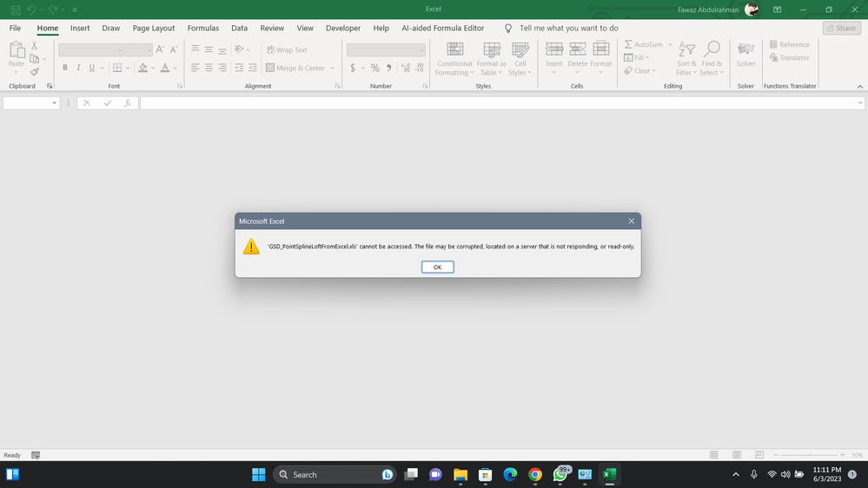Screen dimensions: 868x488
Task: Go to the Page Layout tab
Action: click(153, 28)
